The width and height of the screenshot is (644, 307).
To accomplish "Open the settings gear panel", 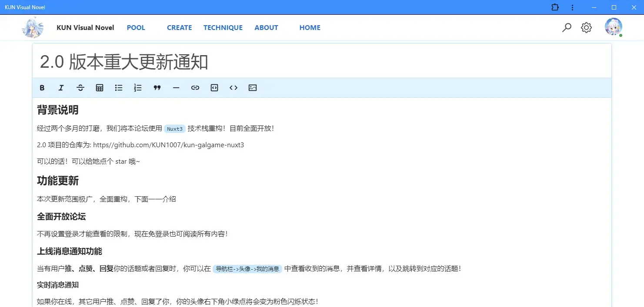I will [587, 28].
